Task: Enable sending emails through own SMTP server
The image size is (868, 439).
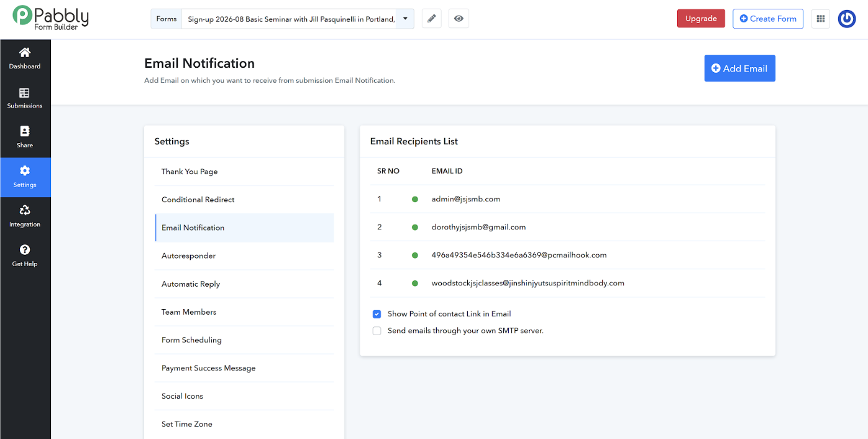Action: pos(377,331)
